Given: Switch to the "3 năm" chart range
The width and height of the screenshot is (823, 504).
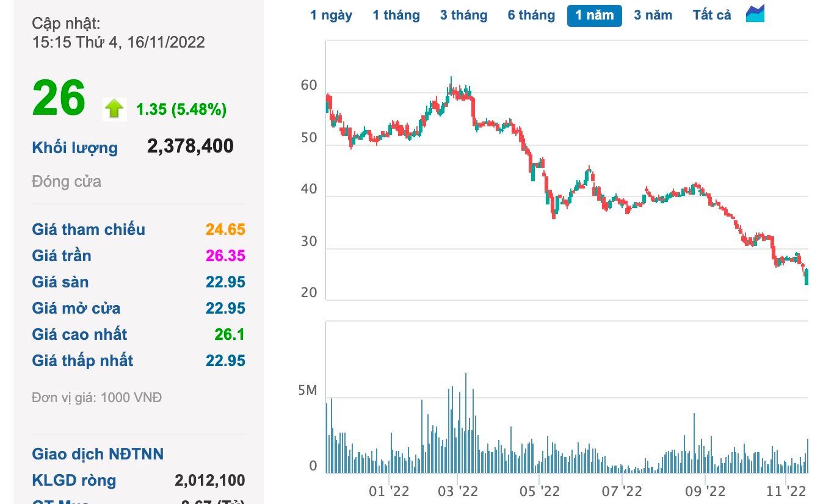Looking at the screenshot, I should [653, 15].
